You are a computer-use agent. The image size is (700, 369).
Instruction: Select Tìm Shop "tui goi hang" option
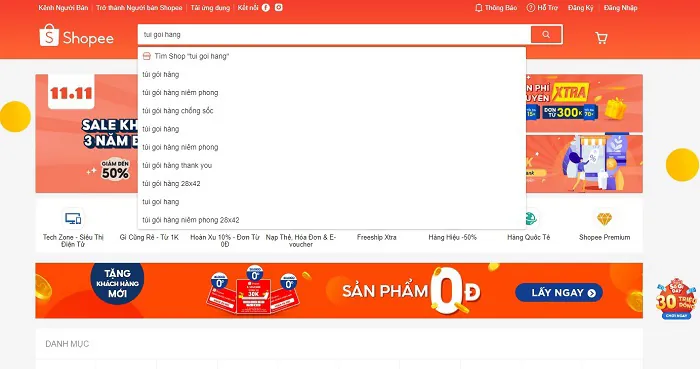click(332, 56)
